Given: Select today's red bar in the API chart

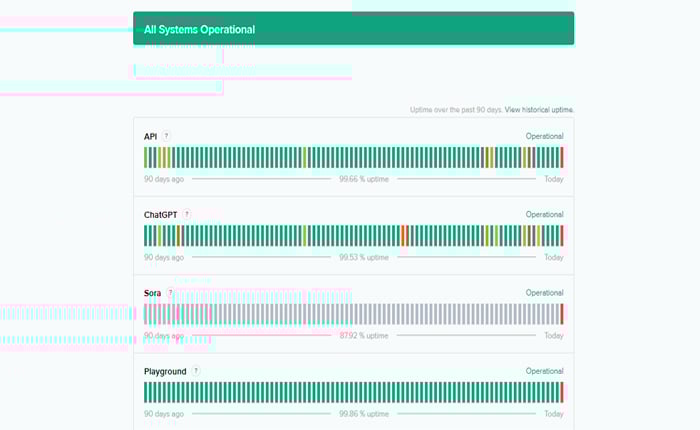Looking at the screenshot, I should pyautogui.click(x=562, y=157).
